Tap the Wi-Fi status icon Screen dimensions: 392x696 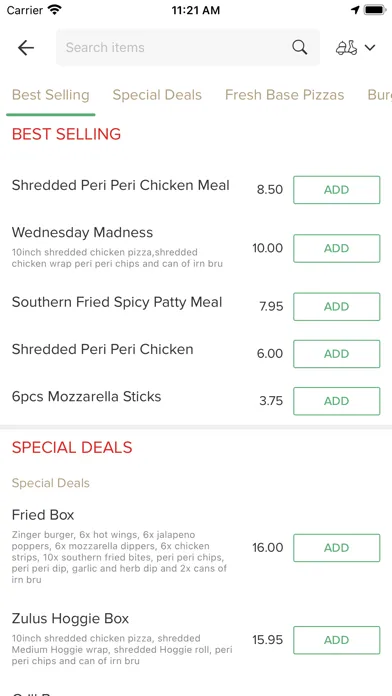[x=55, y=10]
